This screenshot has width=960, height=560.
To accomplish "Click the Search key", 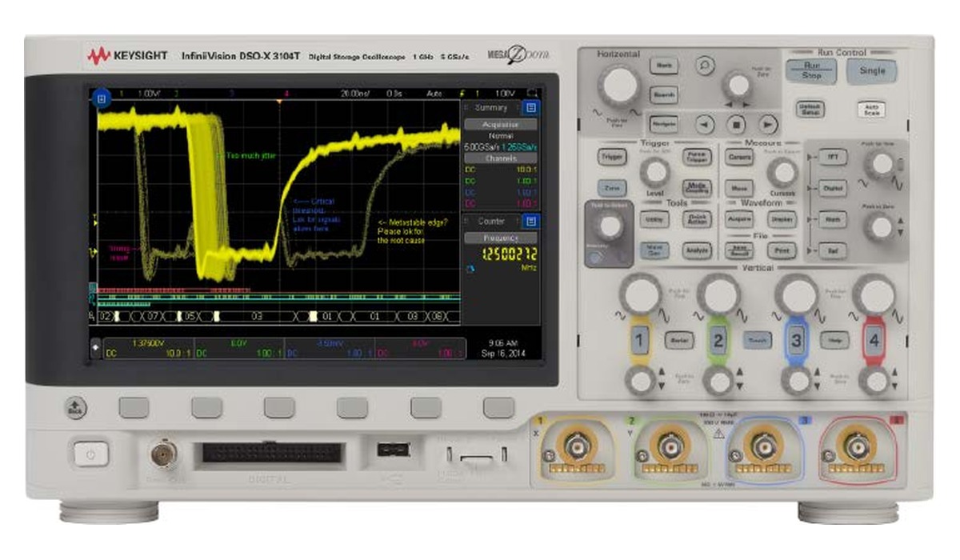I will click(x=663, y=94).
